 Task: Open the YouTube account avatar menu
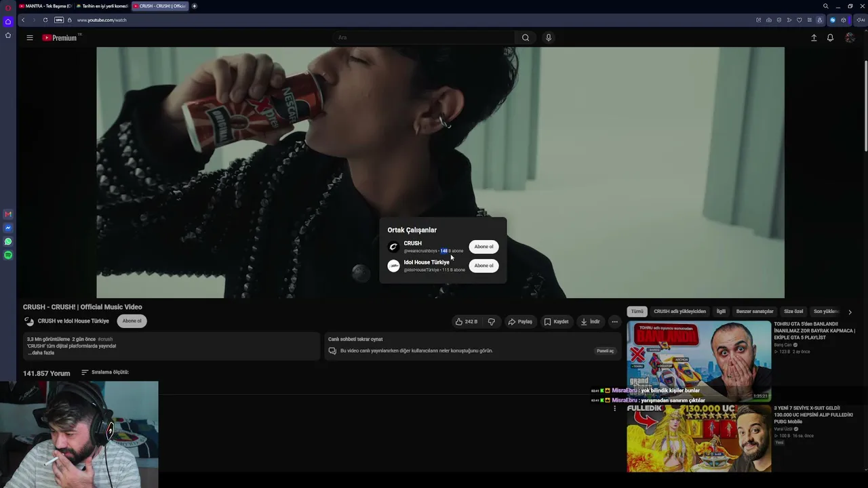click(x=850, y=38)
